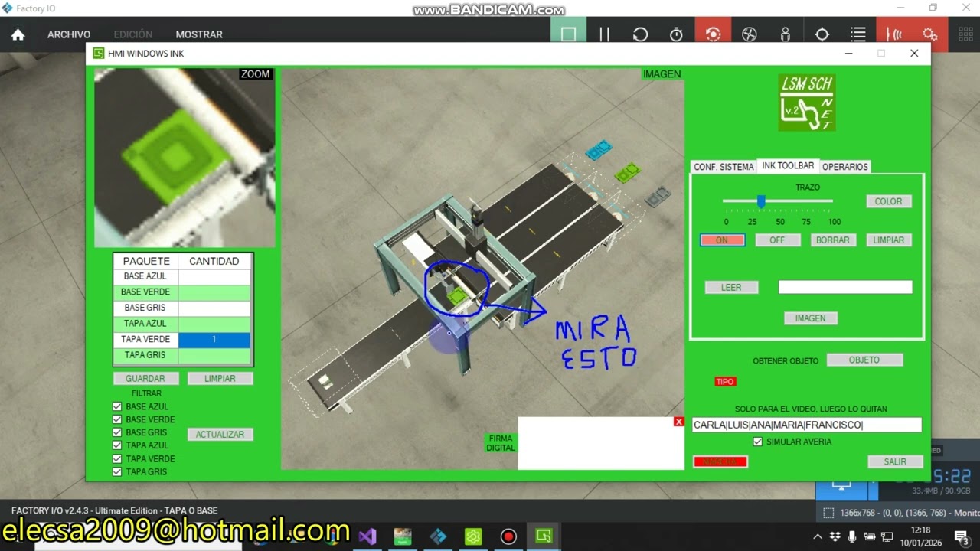Open the list view toolbar icon
Screen dimensions: 980x551
pos(857,34)
